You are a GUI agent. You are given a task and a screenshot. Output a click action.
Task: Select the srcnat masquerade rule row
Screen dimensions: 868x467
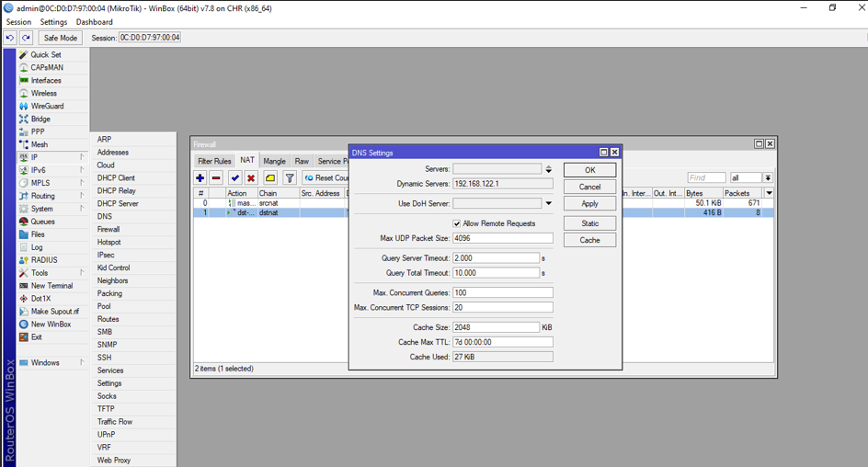pyautogui.click(x=270, y=203)
